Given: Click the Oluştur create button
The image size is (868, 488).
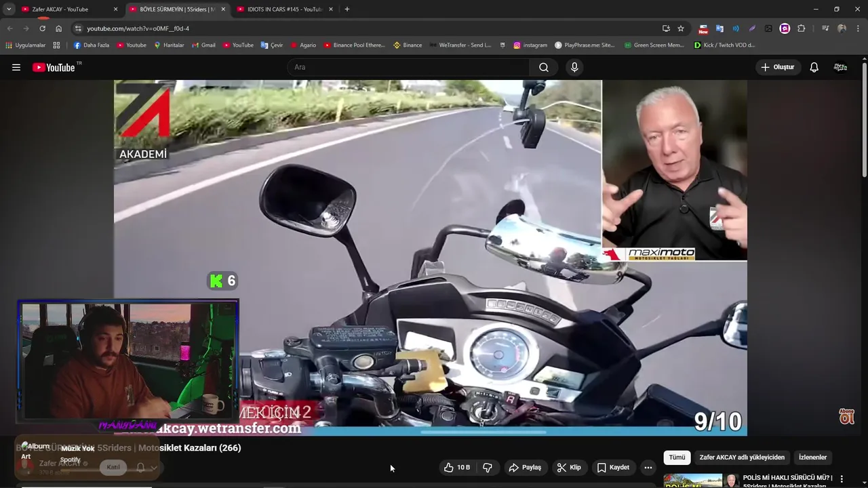Looking at the screenshot, I should coord(778,67).
